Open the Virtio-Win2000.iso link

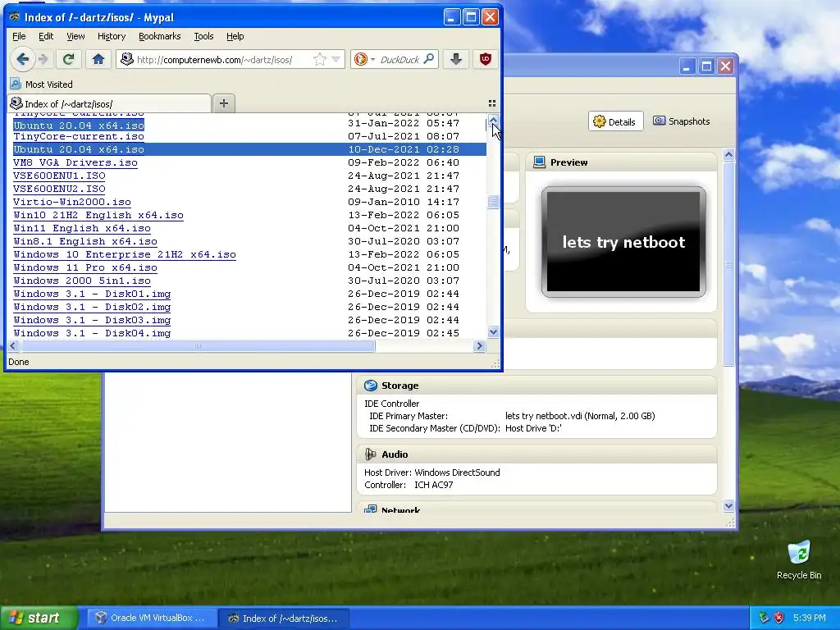pos(72,202)
